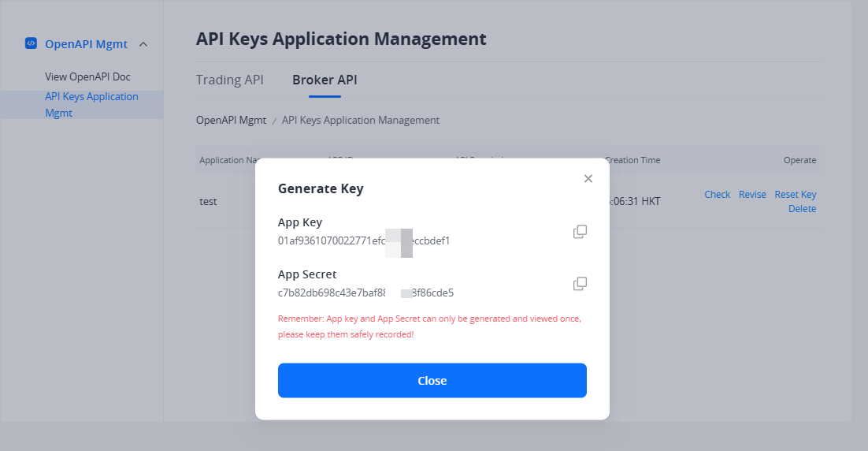Go to OpenAPI Mgmt breadcrumb link
868x451 pixels.
click(232, 121)
